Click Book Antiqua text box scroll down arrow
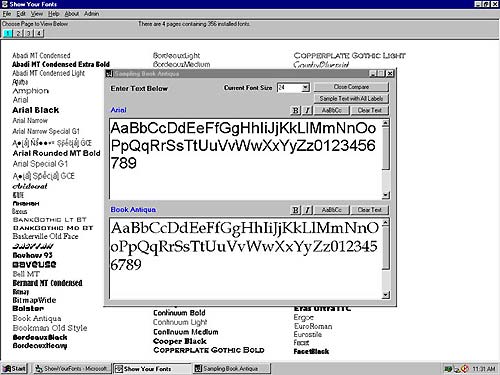Viewport: 500px width, 375px height. [386, 295]
